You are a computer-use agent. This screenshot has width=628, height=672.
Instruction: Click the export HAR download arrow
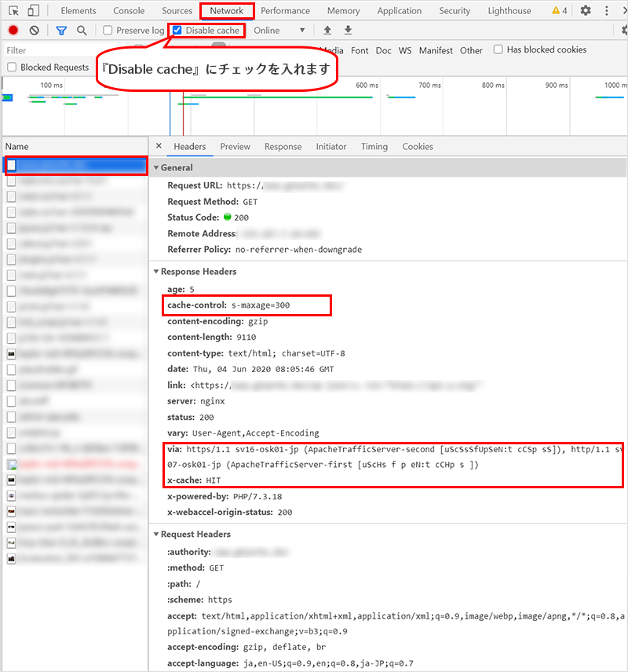point(348,31)
